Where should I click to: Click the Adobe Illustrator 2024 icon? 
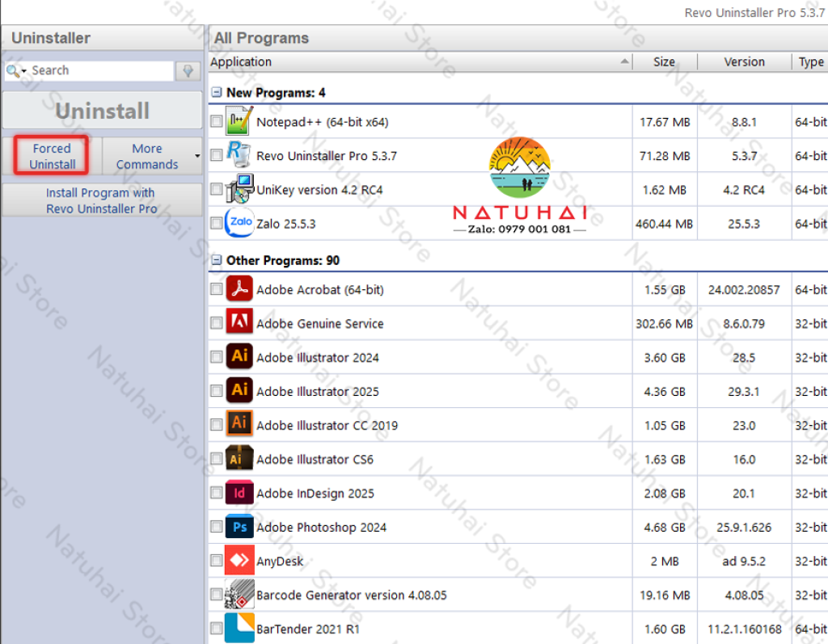(239, 356)
